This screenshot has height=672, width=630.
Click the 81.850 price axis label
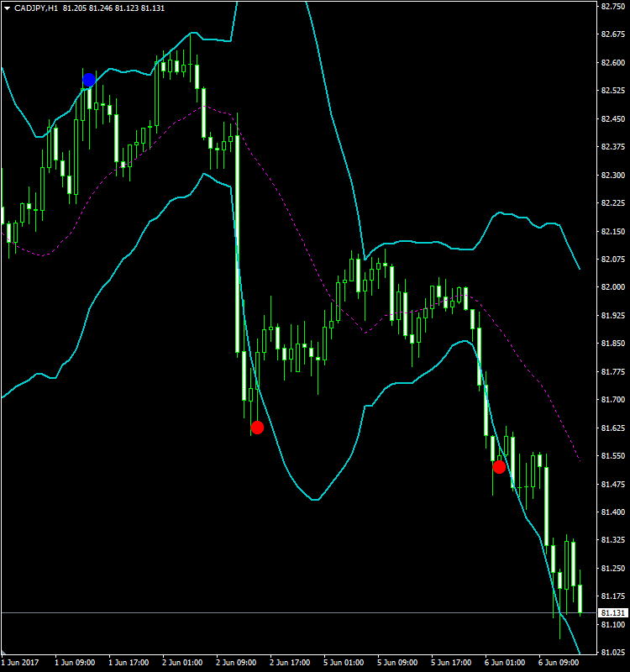pos(613,344)
